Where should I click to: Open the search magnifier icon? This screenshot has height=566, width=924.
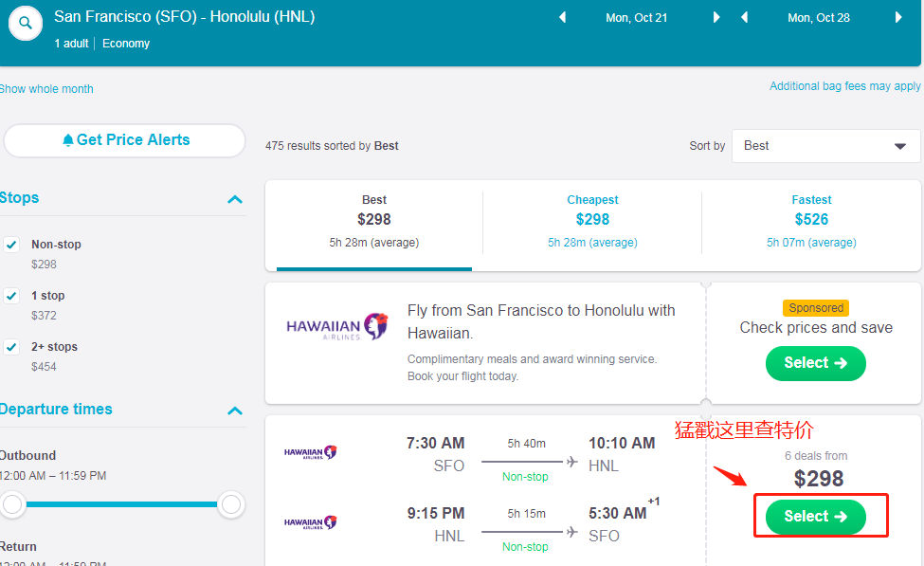pyautogui.click(x=26, y=23)
